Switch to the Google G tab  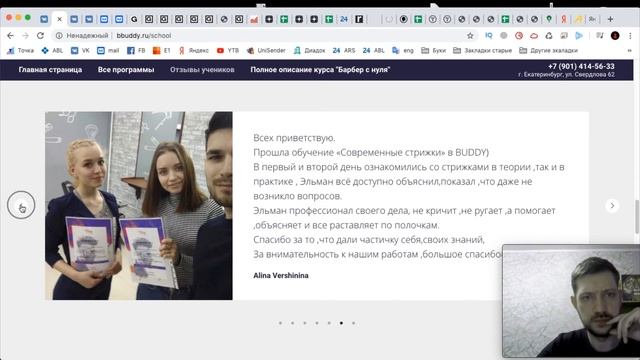[x=134, y=19]
